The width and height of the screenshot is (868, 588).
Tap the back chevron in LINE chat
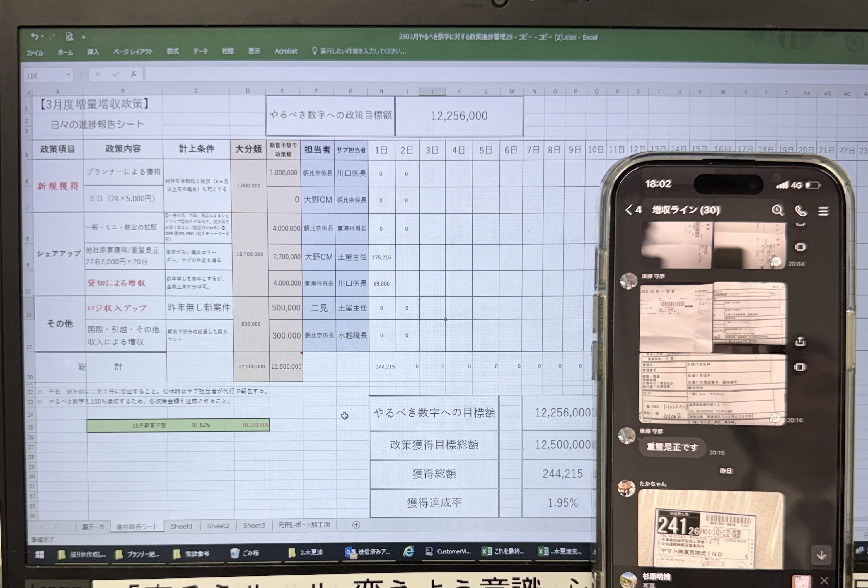point(629,209)
